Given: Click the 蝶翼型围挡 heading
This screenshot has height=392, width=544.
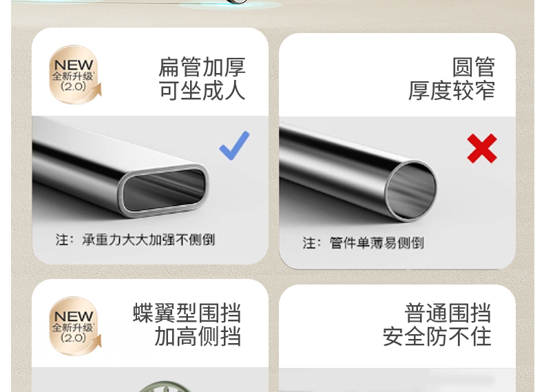Looking at the screenshot, I should (187, 313).
